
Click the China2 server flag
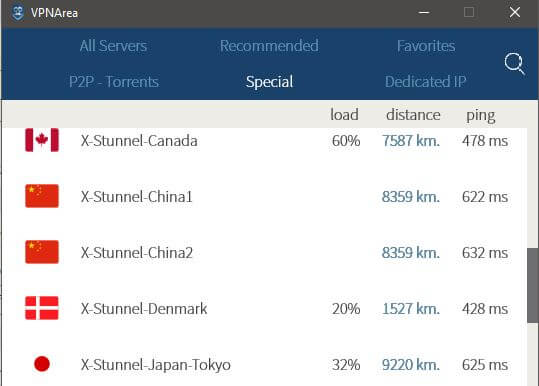(x=42, y=252)
